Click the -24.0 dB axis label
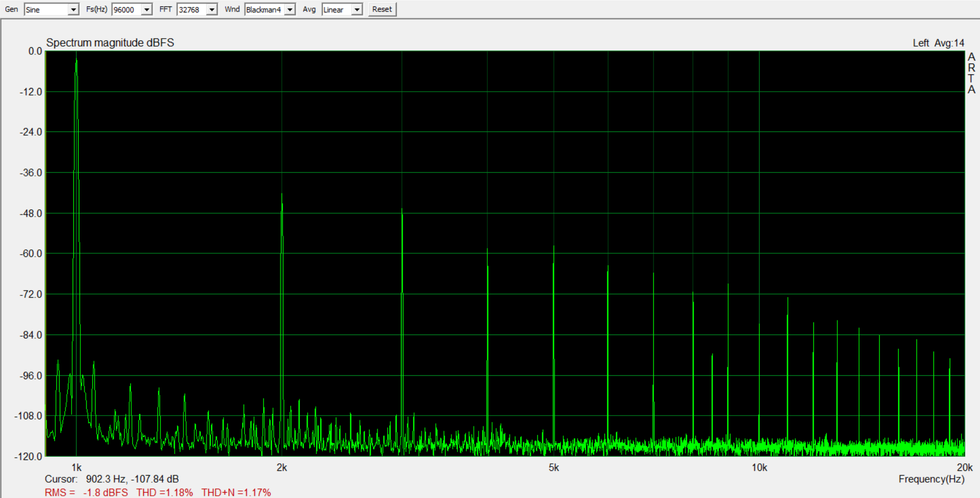The width and height of the screenshot is (980, 498). coord(31,132)
